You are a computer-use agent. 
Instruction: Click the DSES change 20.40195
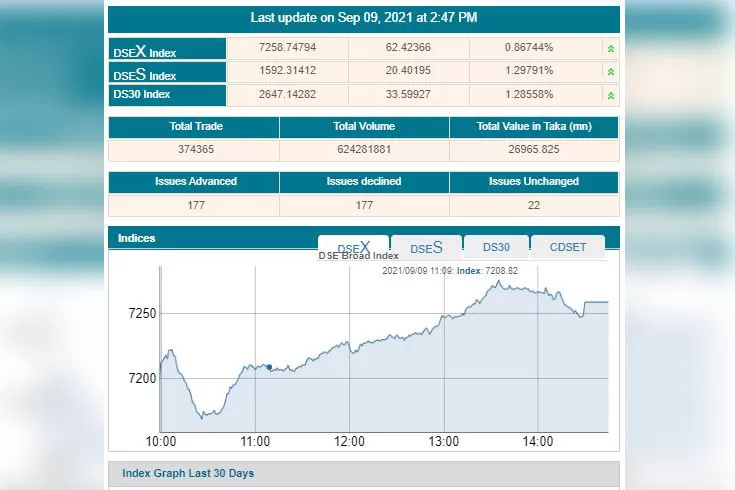point(408,70)
